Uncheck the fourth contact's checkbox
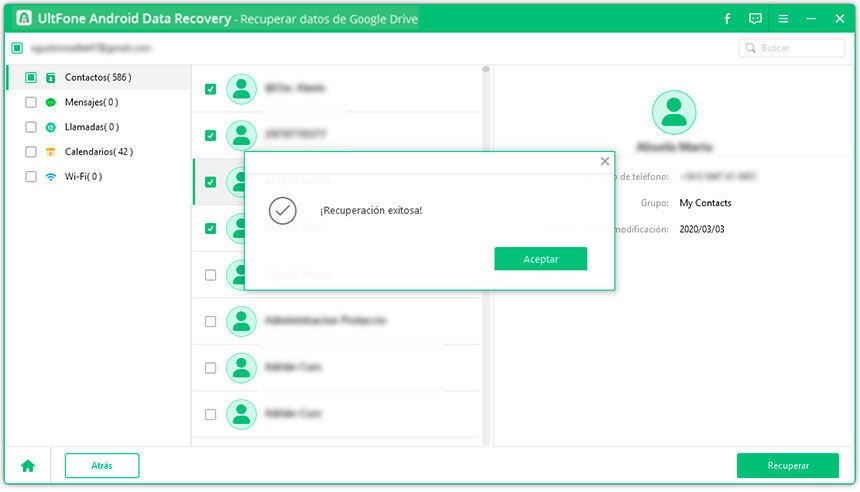The width and height of the screenshot is (860, 492). coord(210,228)
